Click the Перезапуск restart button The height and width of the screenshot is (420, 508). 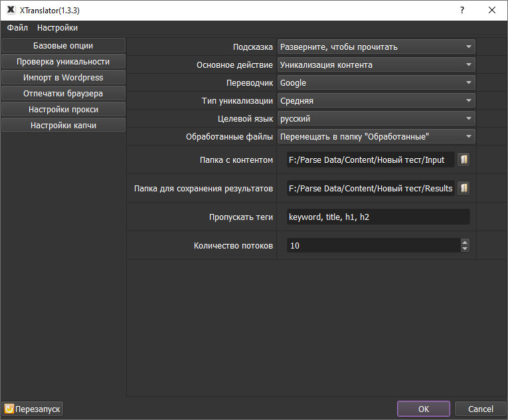tap(33, 409)
